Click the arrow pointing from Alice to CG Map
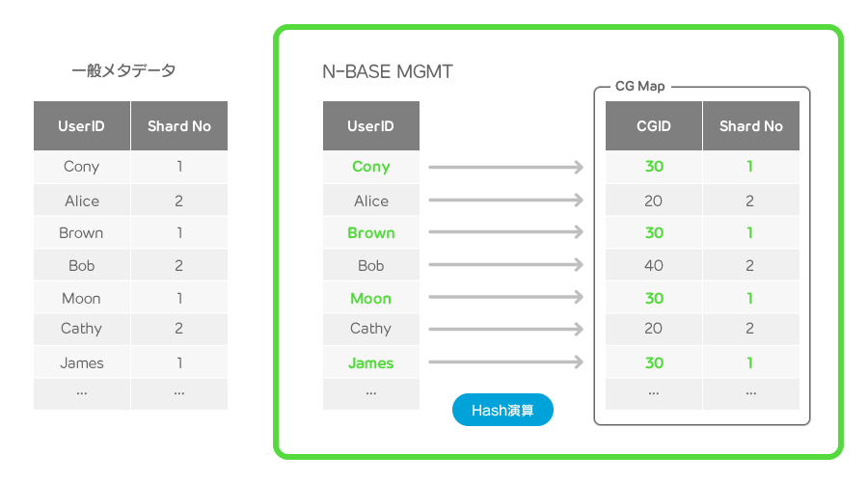This screenshot has height=482, width=868. coord(506,200)
